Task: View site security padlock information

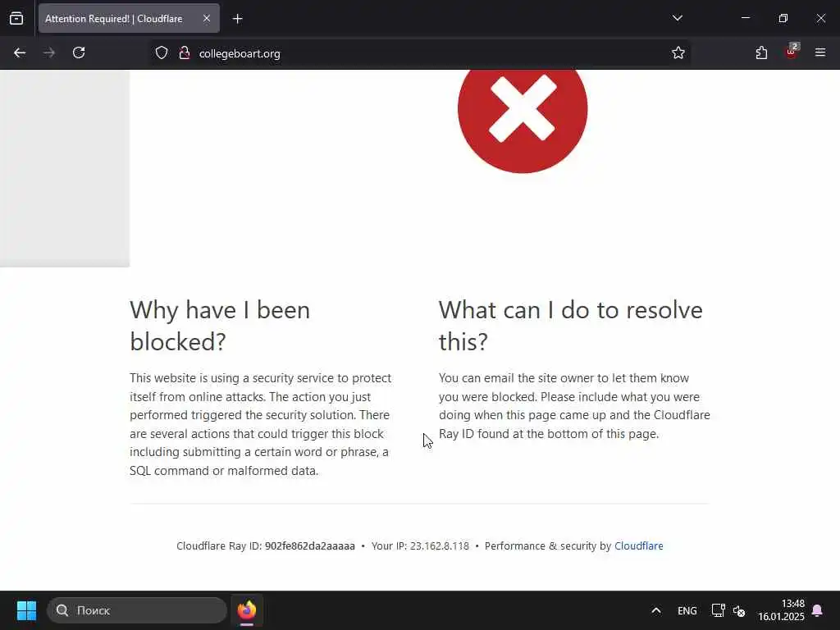Action: click(x=185, y=53)
